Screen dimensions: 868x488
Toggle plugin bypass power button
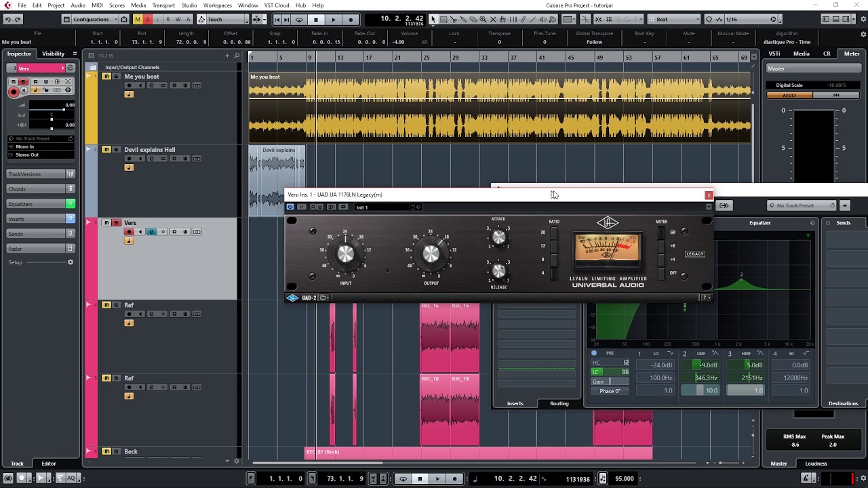pos(290,207)
